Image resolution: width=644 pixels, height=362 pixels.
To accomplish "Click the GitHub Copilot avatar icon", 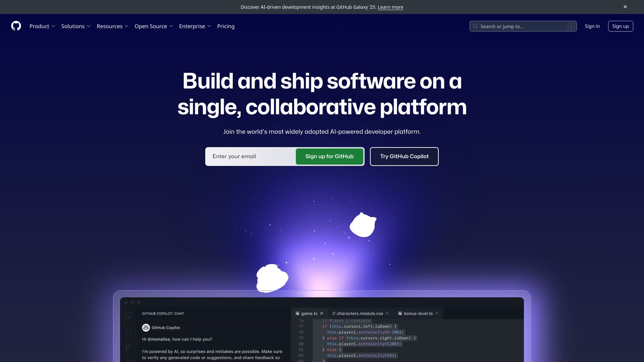I will pos(146,327).
